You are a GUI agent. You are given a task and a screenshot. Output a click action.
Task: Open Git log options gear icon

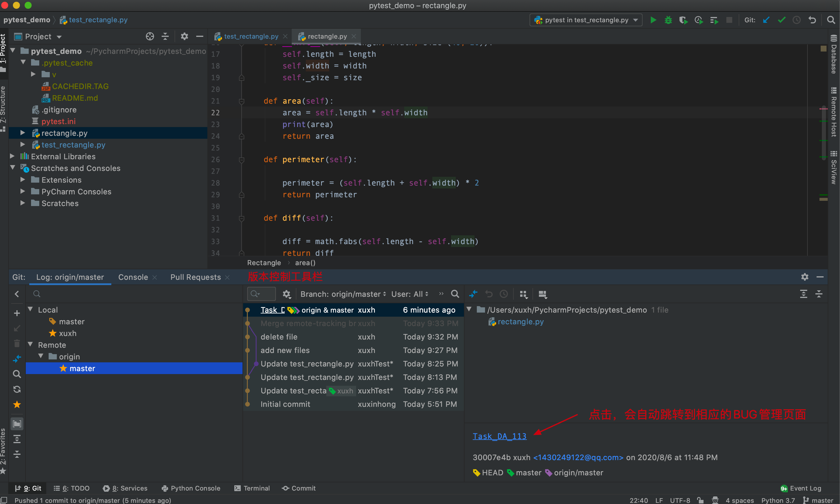(x=286, y=294)
